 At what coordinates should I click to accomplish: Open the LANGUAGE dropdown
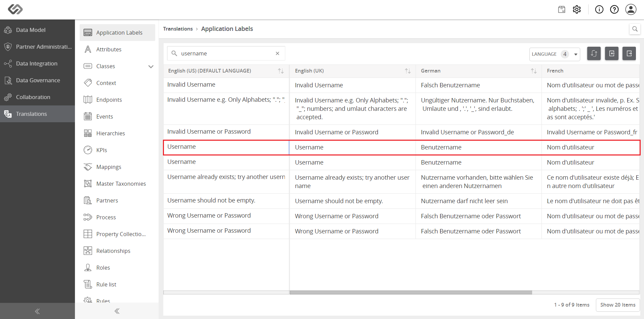(555, 54)
